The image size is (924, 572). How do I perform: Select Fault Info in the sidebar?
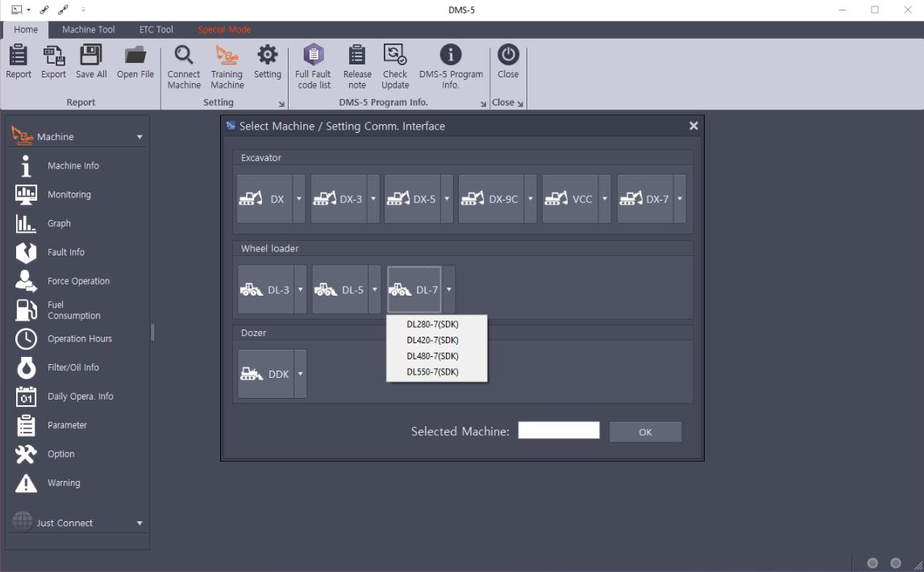click(65, 252)
